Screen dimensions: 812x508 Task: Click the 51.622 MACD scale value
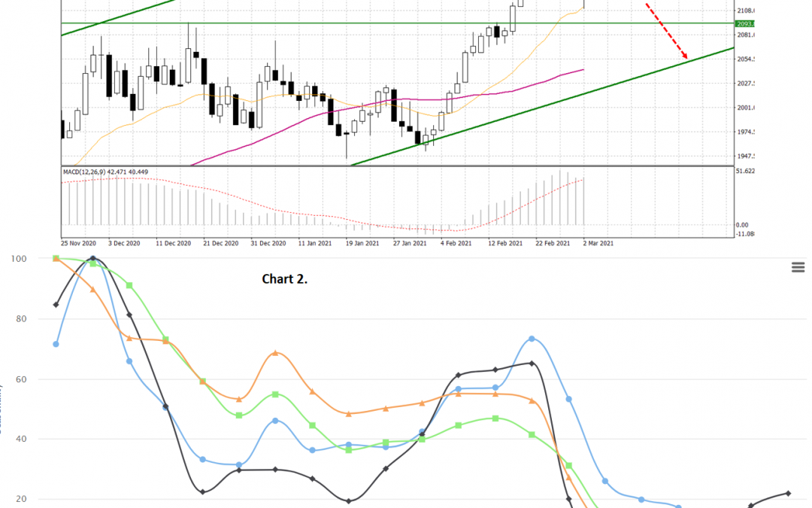(745, 171)
